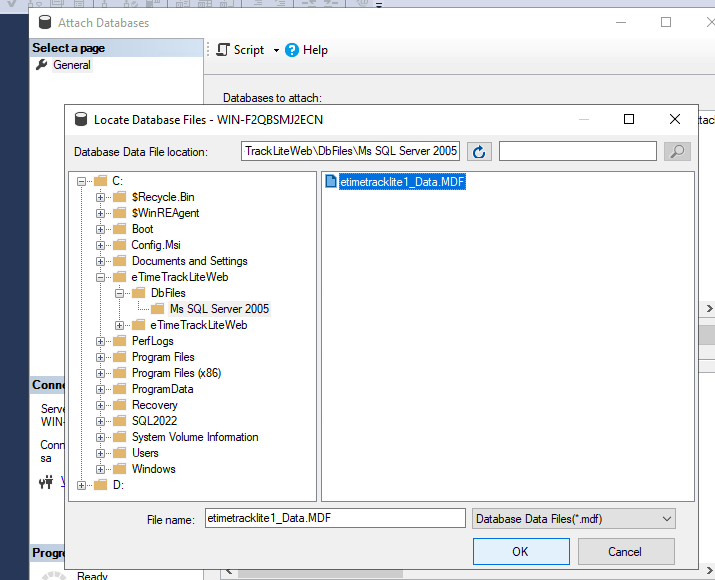This screenshot has height=580, width=715.
Task: Maximize the Attach Databases window
Action: tap(666, 22)
